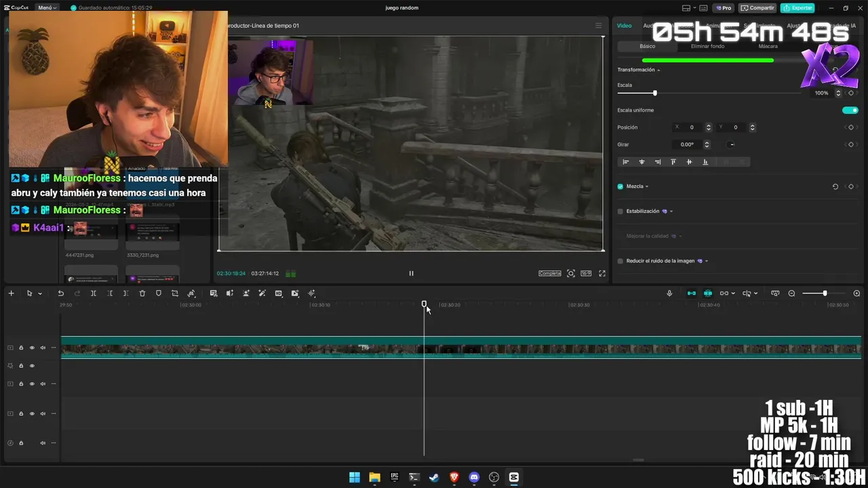868x488 pixels.
Task: Pause playback in the preview player
Action: (411, 274)
